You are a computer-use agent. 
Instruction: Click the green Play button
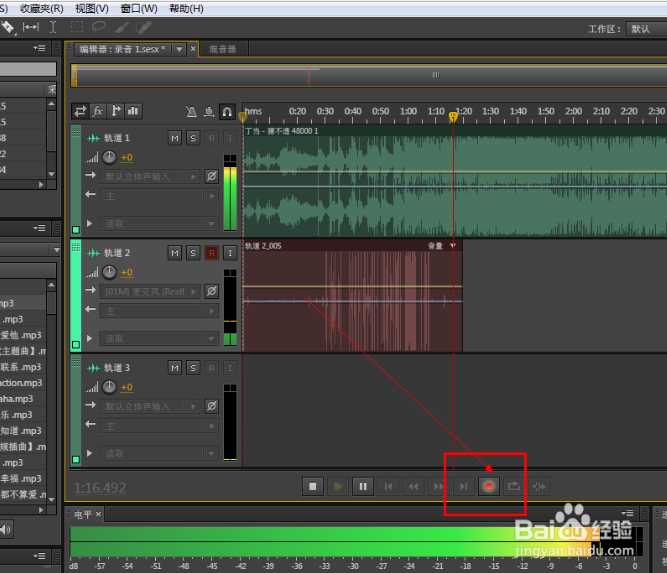tap(338, 486)
